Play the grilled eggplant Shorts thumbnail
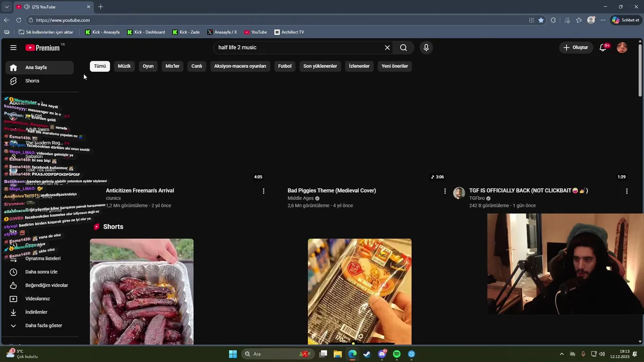Screen dimensions: 644x362 142,292
